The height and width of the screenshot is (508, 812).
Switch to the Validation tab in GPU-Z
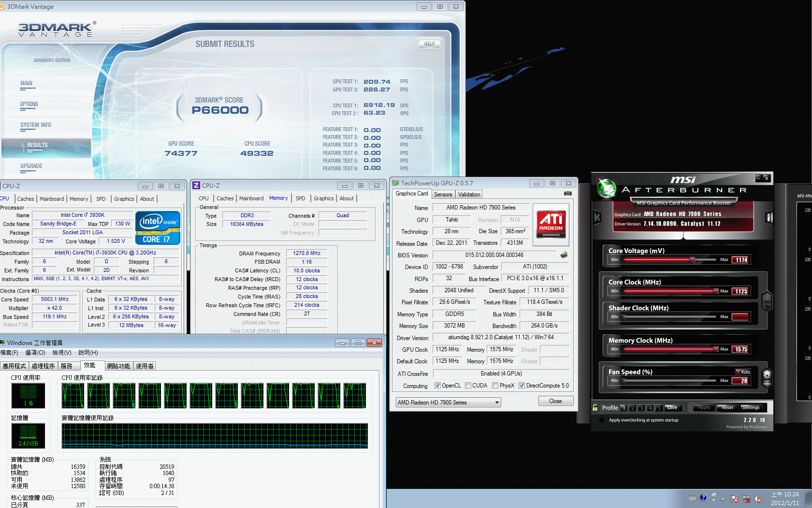tap(469, 194)
